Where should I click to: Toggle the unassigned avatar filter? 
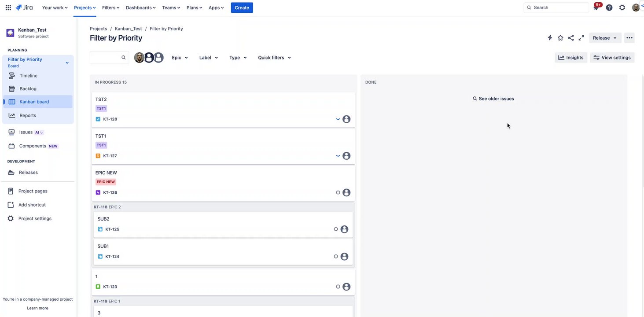coord(158,58)
